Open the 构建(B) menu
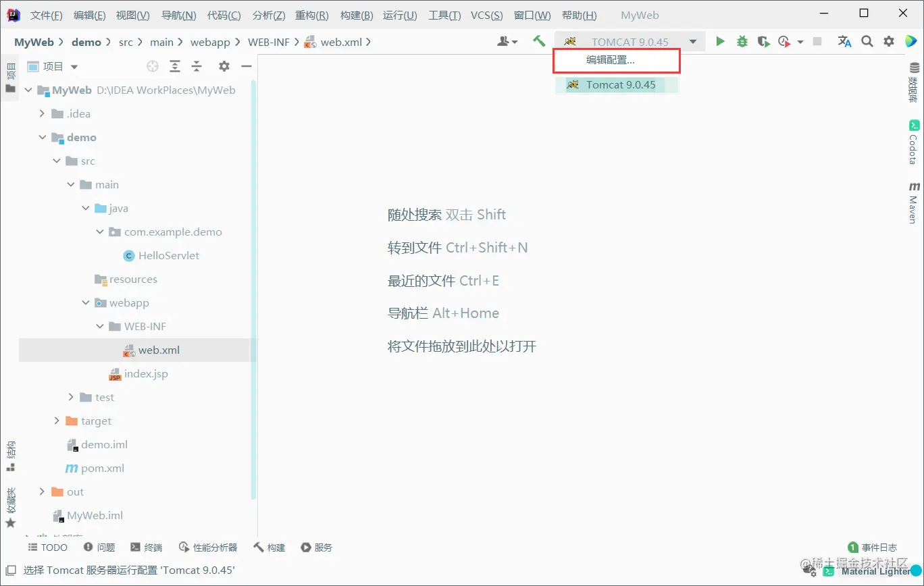The width and height of the screenshot is (924, 586). click(357, 16)
